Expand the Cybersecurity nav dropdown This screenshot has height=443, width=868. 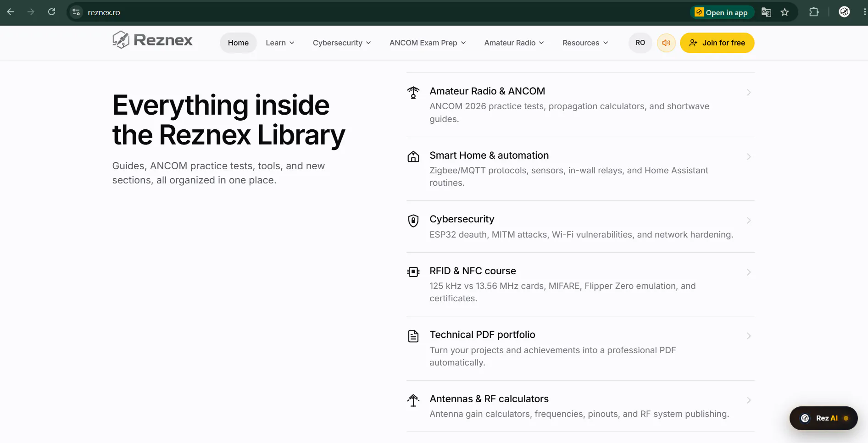pyautogui.click(x=342, y=43)
